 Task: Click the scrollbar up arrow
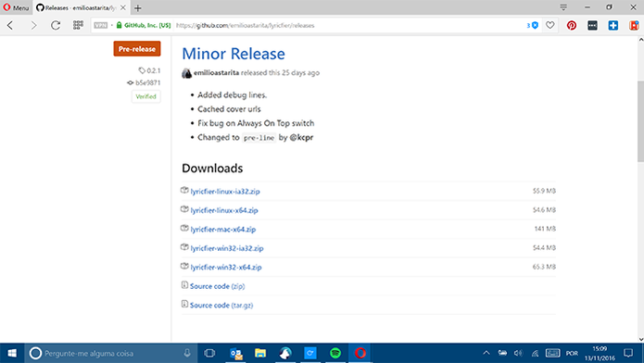coord(640,40)
